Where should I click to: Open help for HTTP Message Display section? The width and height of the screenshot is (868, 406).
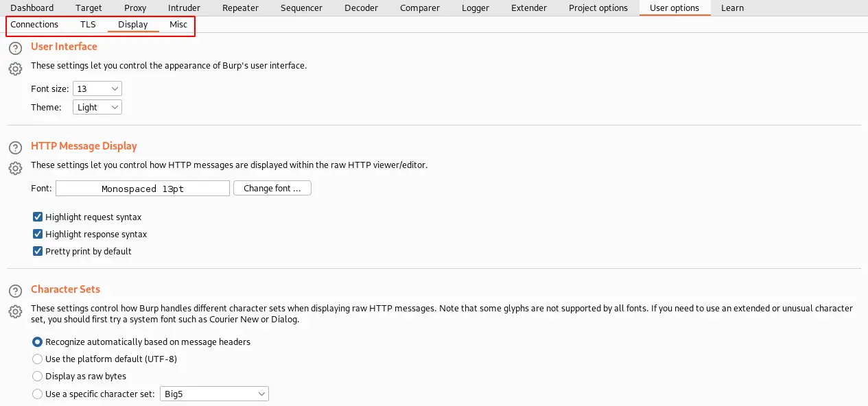point(15,148)
